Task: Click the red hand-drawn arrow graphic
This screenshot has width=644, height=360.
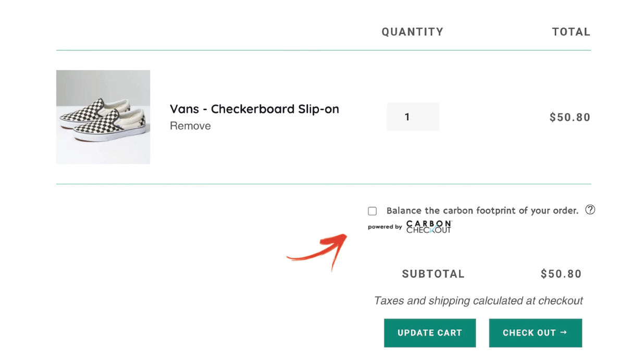Action: coord(318,251)
